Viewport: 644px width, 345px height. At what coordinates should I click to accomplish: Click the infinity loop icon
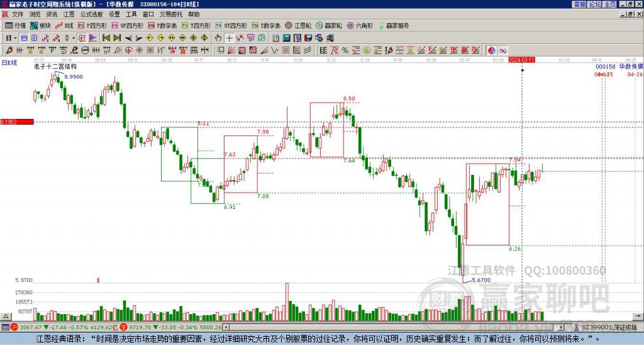click(502, 50)
